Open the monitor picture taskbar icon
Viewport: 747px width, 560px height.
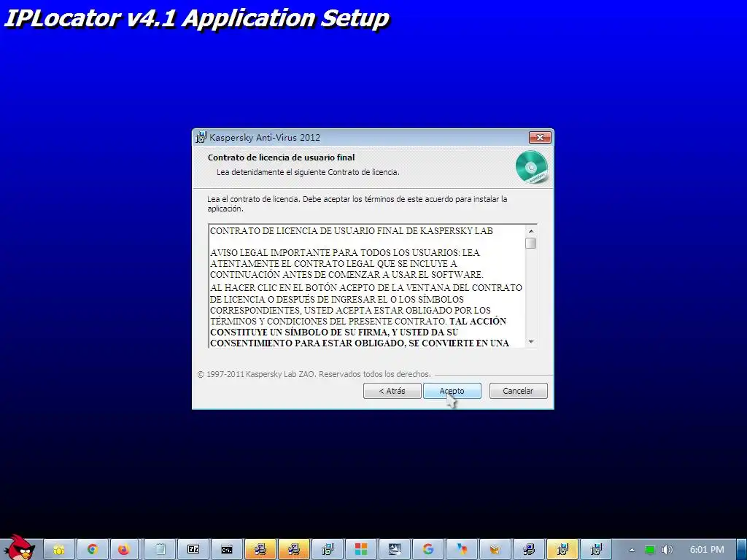click(x=395, y=550)
